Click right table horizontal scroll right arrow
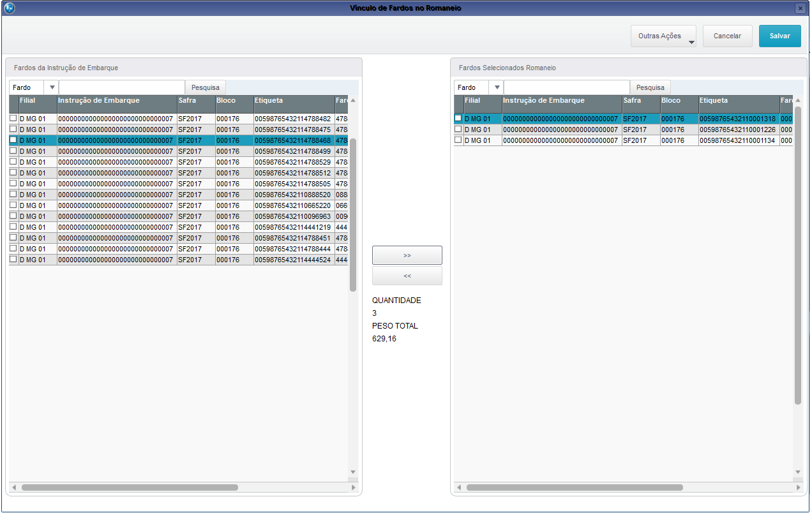The height and width of the screenshot is (513, 812). point(799,487)
